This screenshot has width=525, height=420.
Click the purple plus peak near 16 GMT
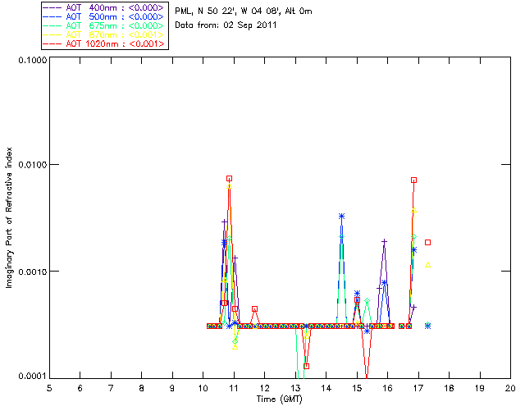tap(385, 241)
